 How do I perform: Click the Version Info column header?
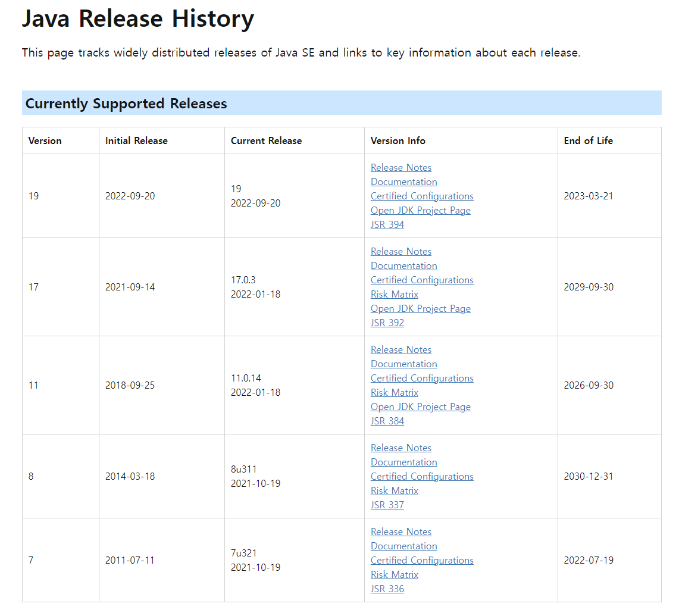coord(398,141)
